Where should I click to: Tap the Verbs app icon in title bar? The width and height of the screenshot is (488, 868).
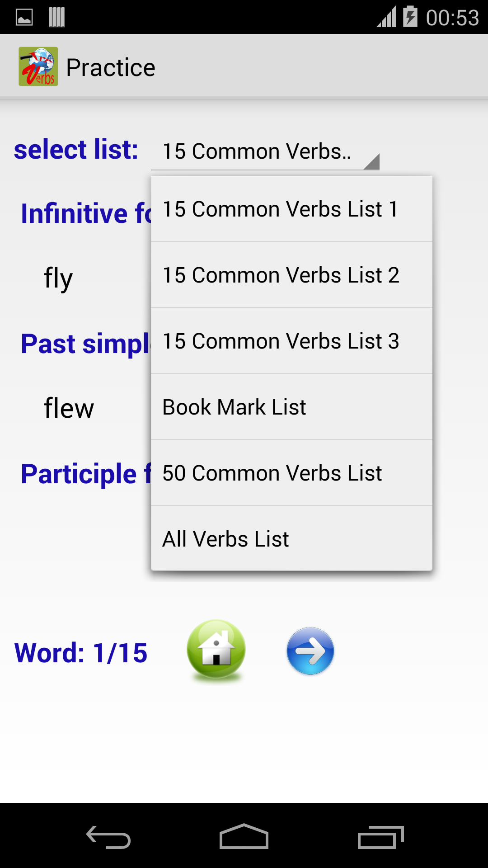tap(38, 66)
